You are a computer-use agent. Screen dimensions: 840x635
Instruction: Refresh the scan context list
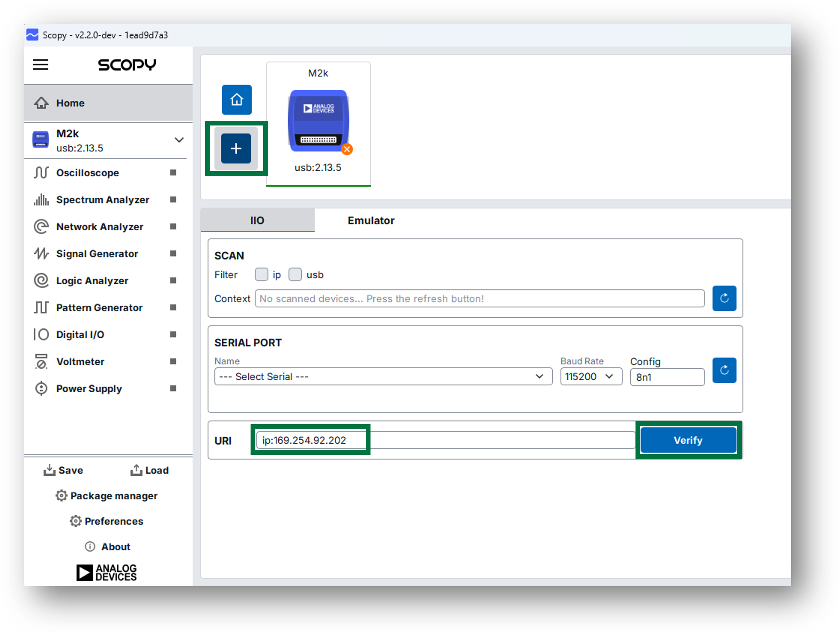coord(724,298)
